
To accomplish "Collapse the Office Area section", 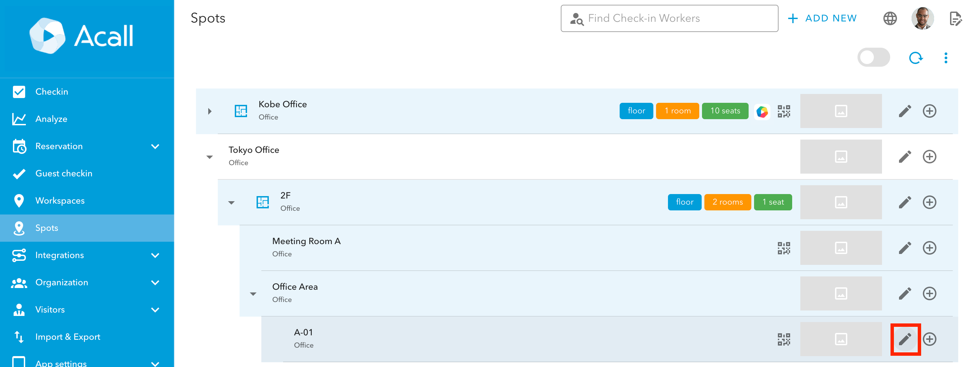I will (253, 293).
